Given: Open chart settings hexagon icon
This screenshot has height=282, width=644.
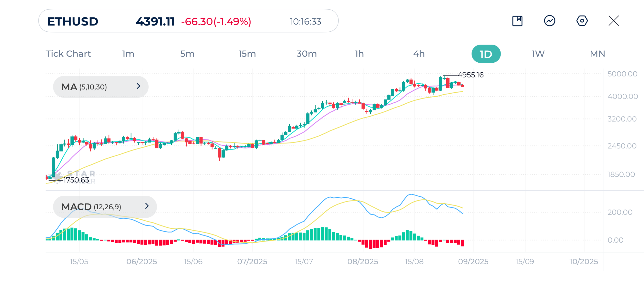Looking at the screenshot, I should [582, 21].
